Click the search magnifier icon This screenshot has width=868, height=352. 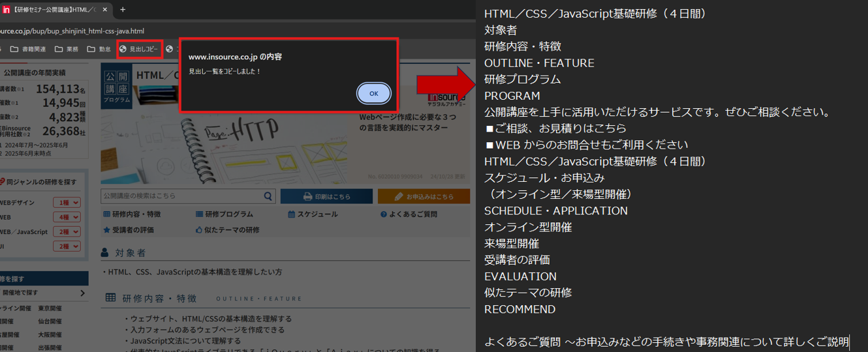[x=268, y=196]
